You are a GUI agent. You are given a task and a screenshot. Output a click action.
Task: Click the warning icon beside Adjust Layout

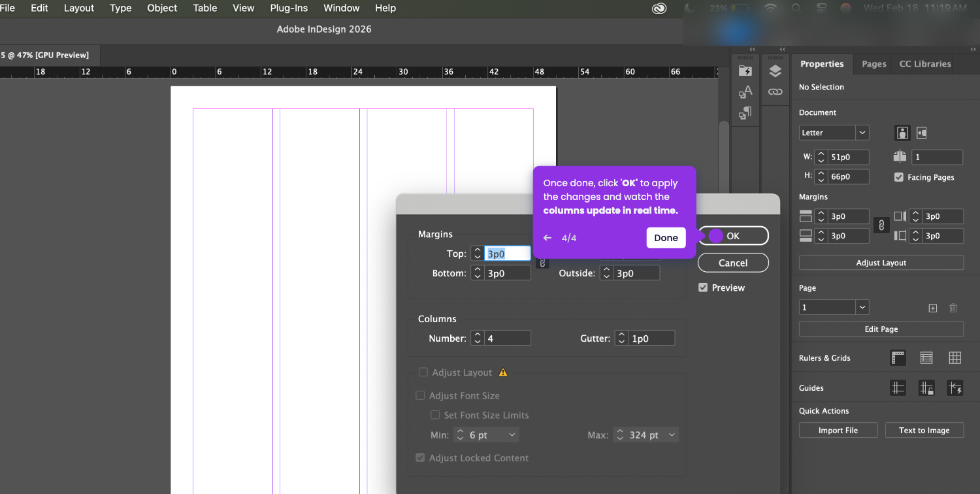click(x=503, y=372)
